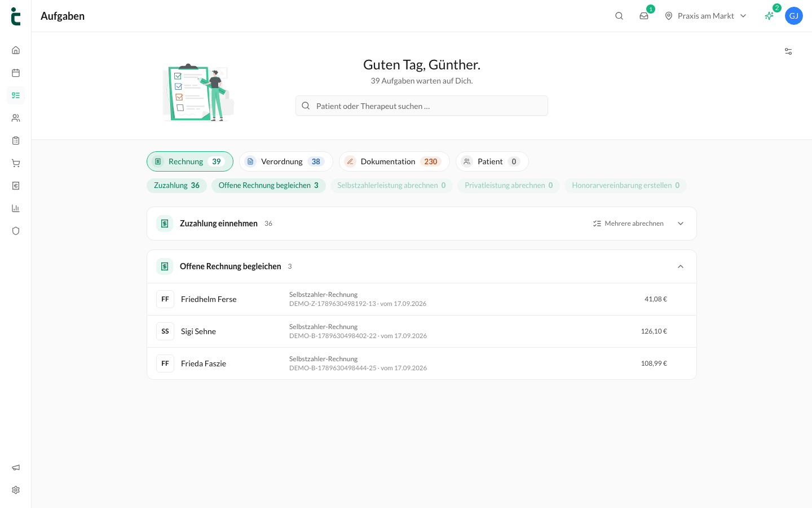Open the home dashboard sidebar icon

coord(16,50)
